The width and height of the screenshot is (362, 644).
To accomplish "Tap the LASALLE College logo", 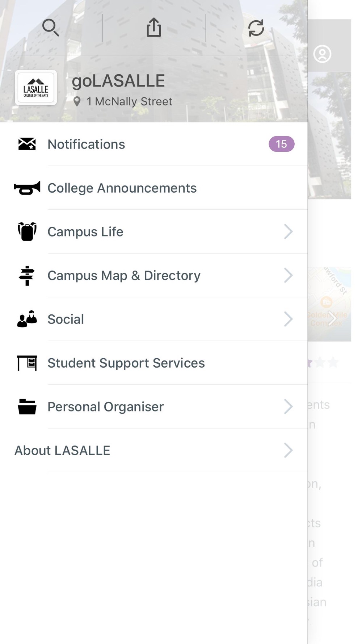I will click(36, 88).
